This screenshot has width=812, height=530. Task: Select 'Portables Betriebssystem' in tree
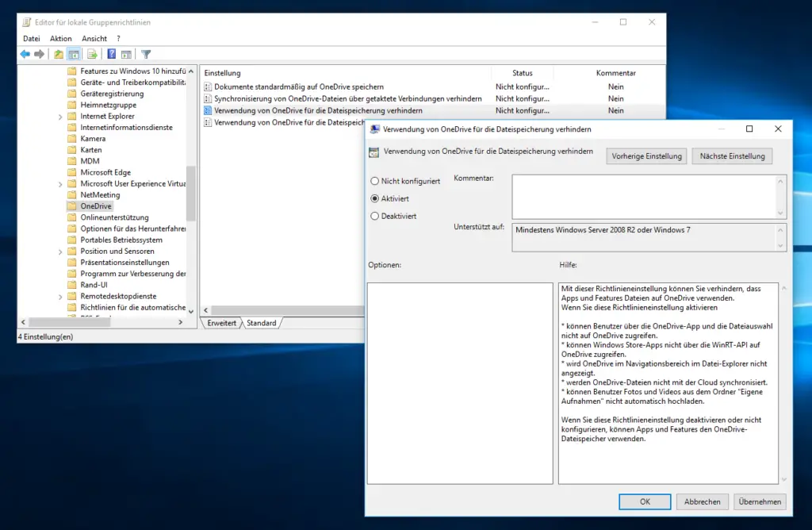tap(121, 240)
